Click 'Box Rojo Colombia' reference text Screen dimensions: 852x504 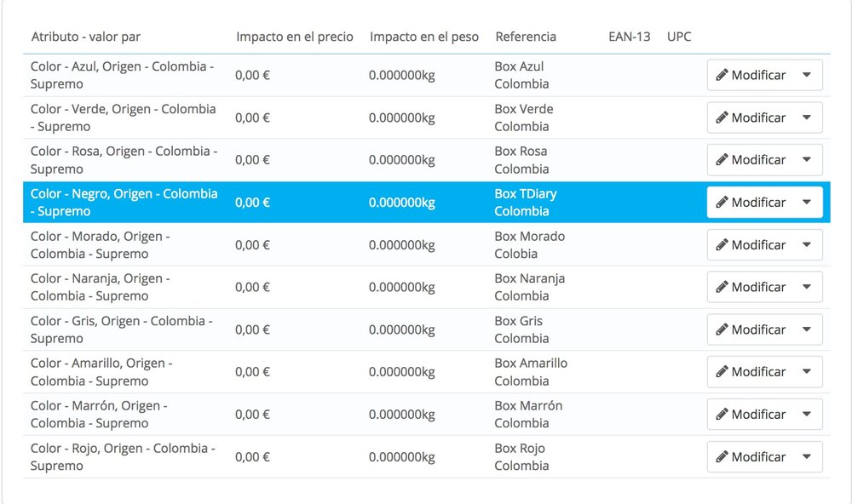click(521, 456)
